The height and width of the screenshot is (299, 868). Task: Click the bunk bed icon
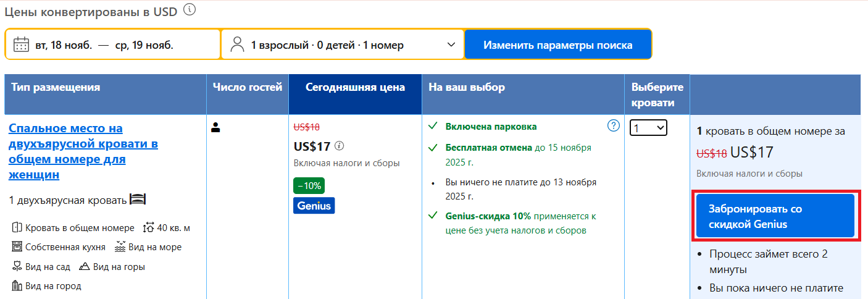click(x=137, y=200)
